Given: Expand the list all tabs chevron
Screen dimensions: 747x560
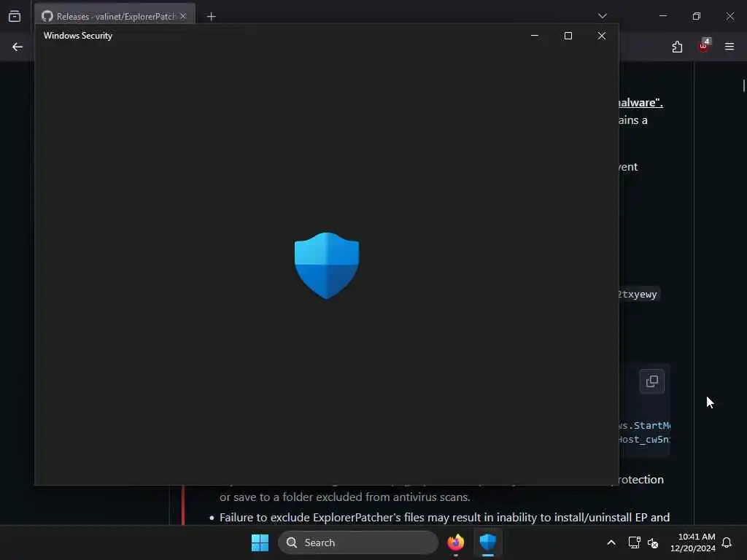Looking at the screenshot, I should 602,16.
